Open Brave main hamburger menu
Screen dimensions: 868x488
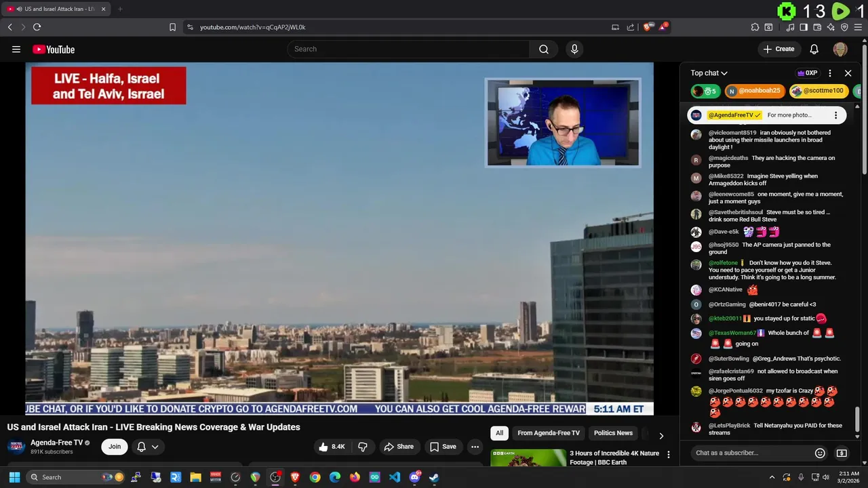[859, 27]
